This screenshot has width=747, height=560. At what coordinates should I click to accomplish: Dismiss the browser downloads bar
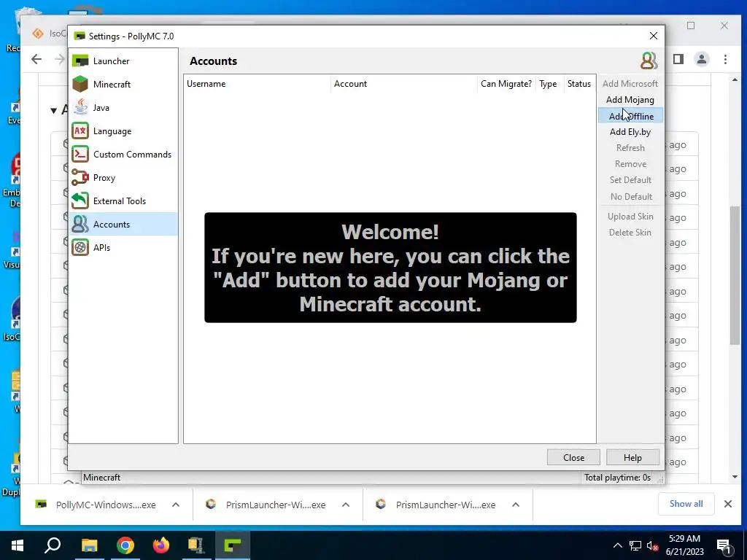[728, 504]
